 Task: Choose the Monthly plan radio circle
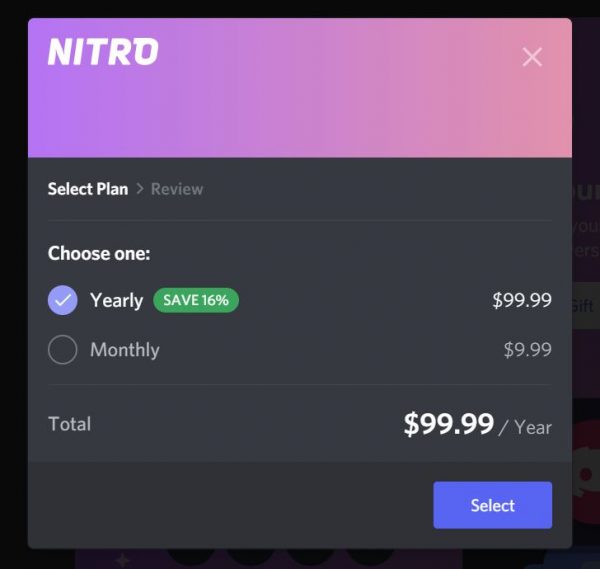63,350
